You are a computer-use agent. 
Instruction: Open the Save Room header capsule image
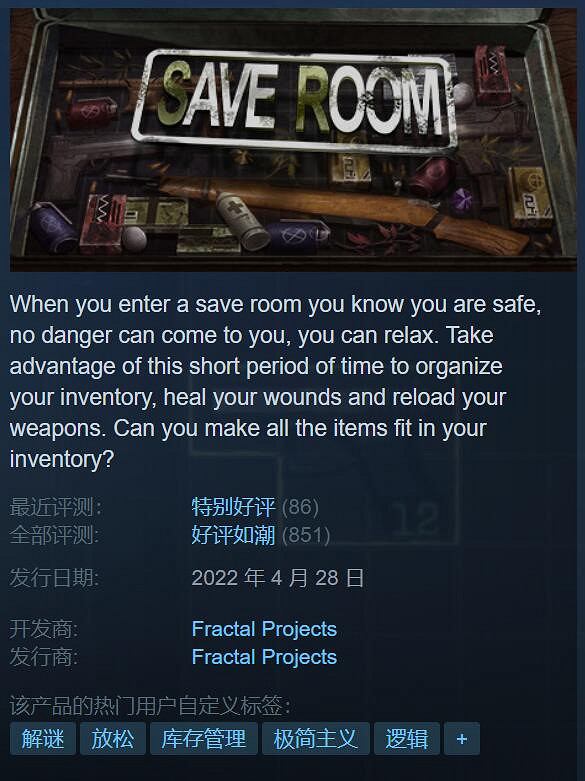293,139
